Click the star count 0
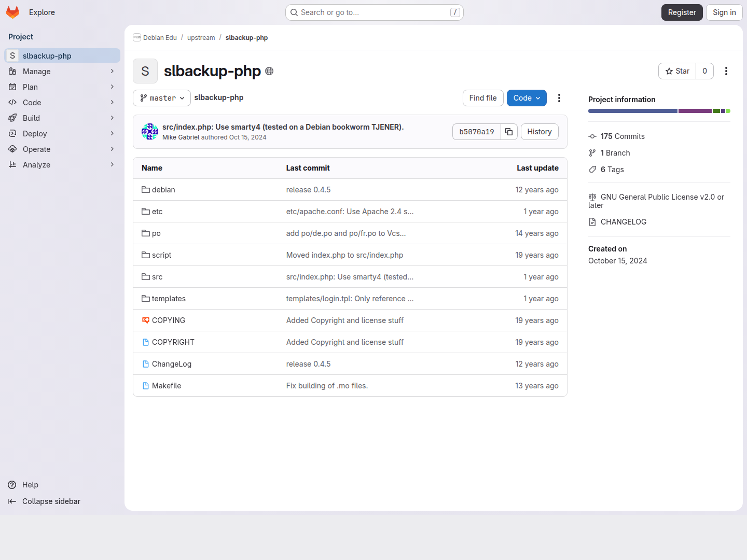 click(x=704, y=71)
